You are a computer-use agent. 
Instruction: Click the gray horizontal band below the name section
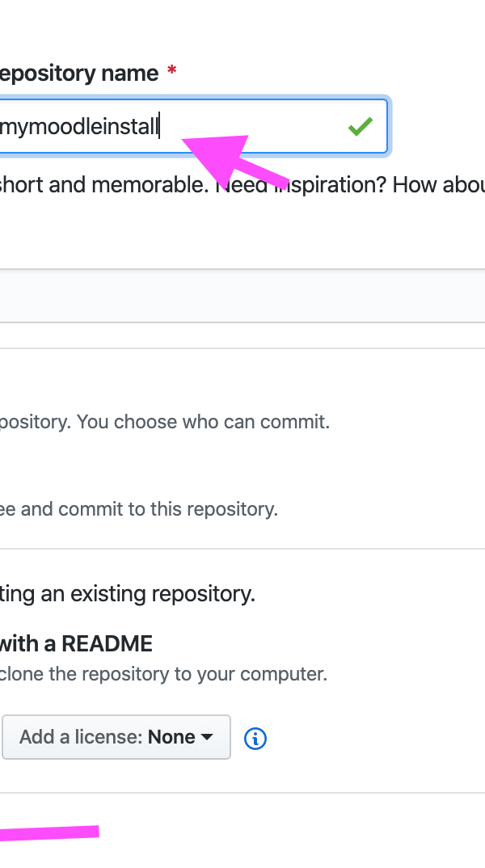[x=242, y=296]
